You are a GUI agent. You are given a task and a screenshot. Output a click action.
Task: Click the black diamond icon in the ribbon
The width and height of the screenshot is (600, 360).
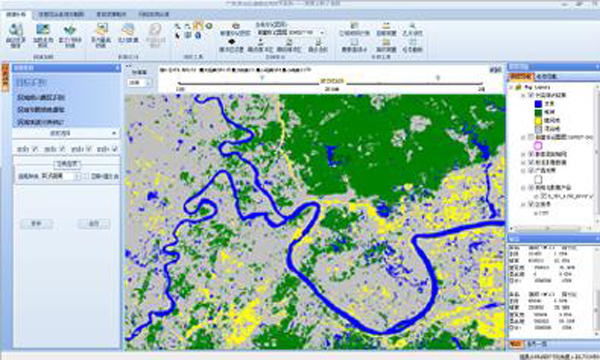click(231, 41)
